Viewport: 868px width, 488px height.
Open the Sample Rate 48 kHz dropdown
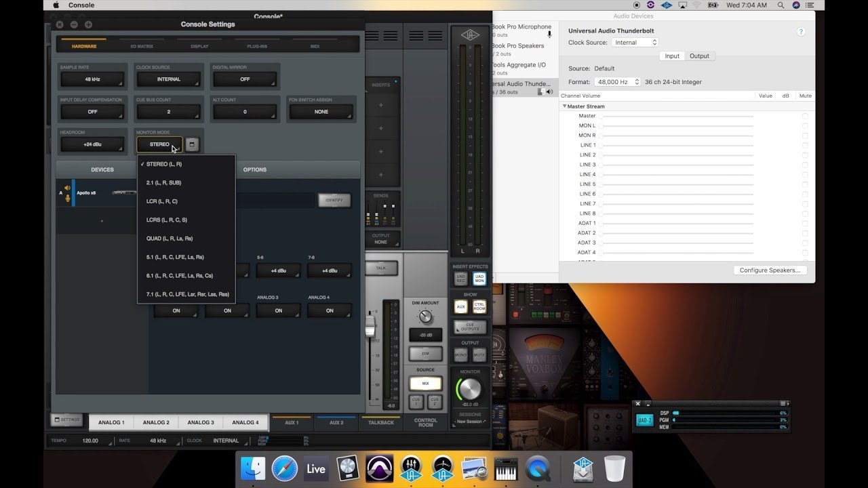pos(92,79)
